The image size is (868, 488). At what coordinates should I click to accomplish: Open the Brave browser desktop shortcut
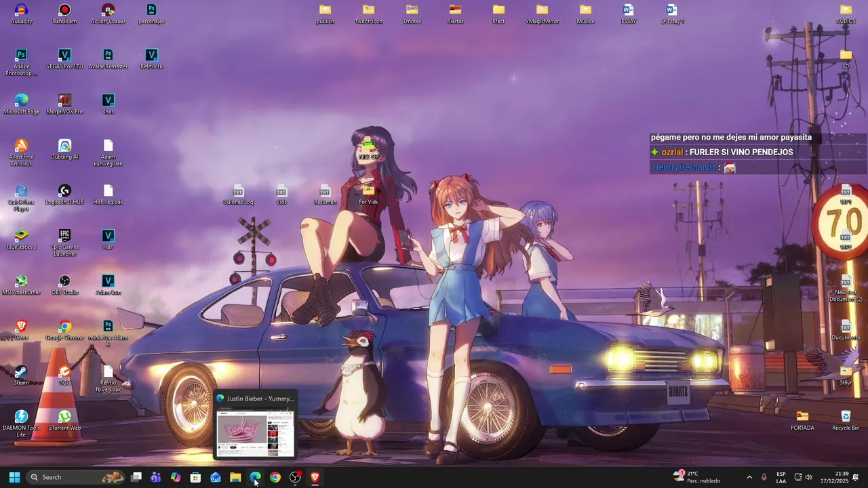pos(21,331)
